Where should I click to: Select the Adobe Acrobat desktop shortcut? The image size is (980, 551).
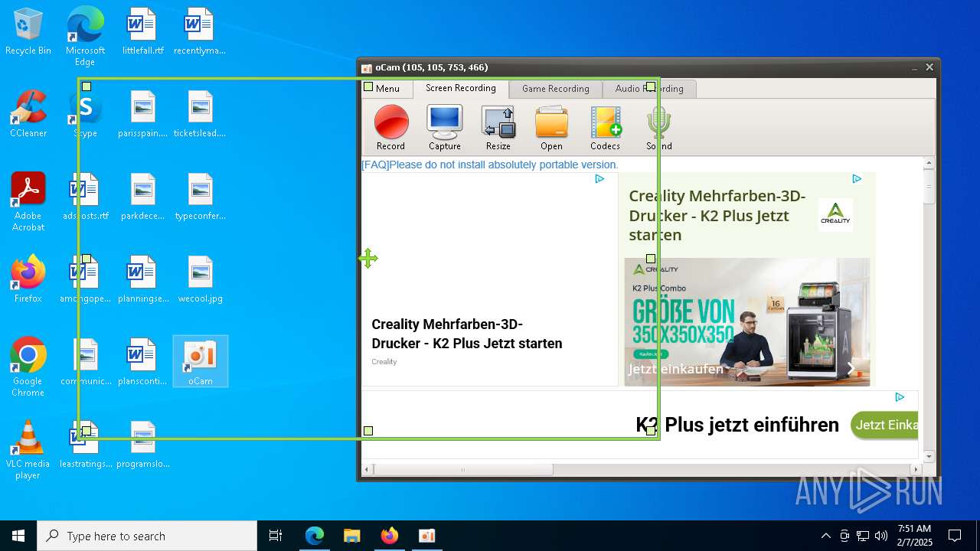tap(28, 202)
